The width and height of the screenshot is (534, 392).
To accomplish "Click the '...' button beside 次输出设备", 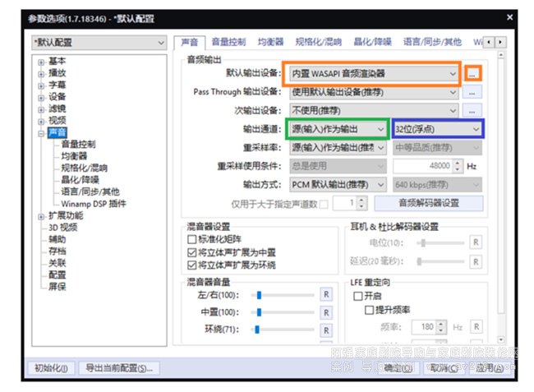I will (472, 110).
